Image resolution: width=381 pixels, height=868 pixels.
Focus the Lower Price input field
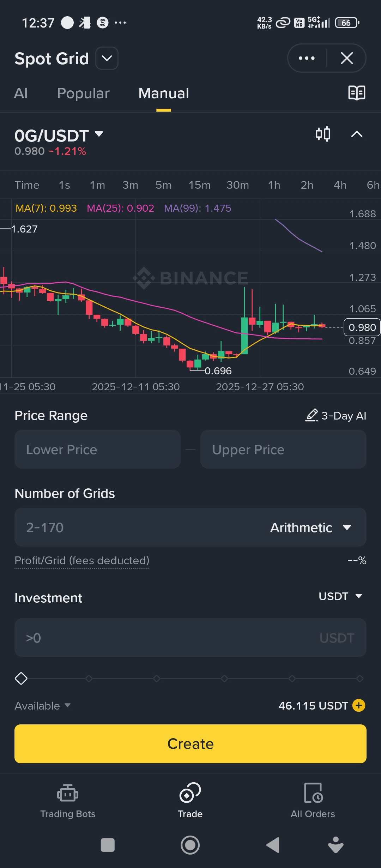pyautogui.click(x=97, y=449)
